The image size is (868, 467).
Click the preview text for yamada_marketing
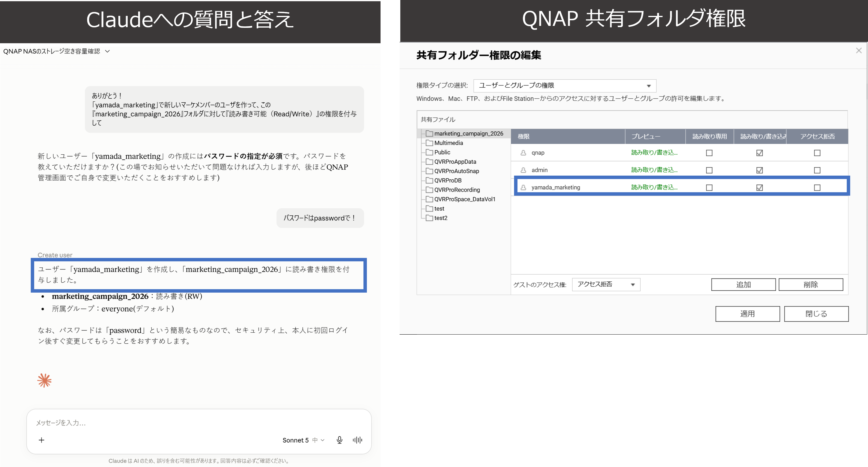tap(654, 187)
